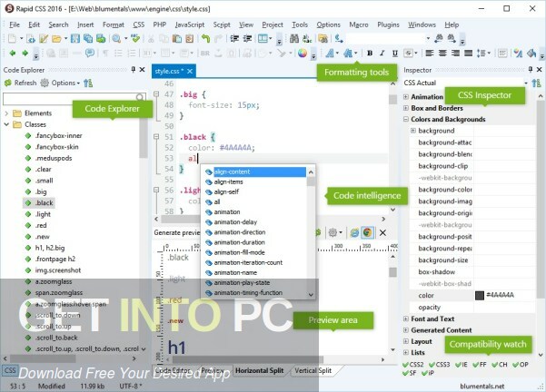Screen dimensions: 546x392
Task: Click the align right icon
Action: [x=455, y=54]
